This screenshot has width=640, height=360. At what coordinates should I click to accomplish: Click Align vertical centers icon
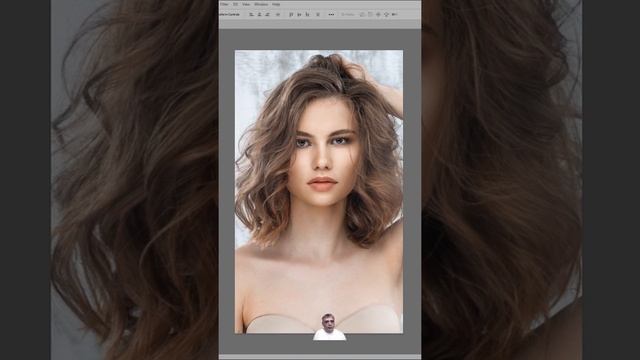pos(299,14)
